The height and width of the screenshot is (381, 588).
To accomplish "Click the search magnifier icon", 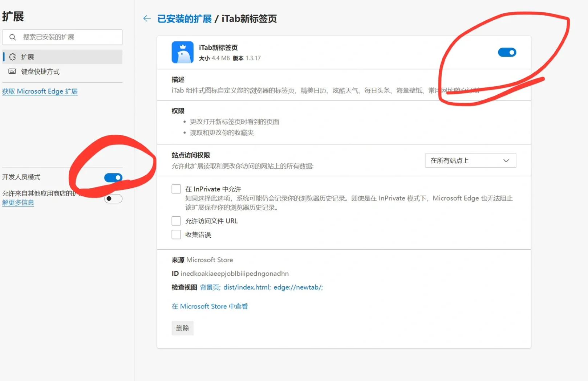I will pyautogui.click(x=13, y=37).
